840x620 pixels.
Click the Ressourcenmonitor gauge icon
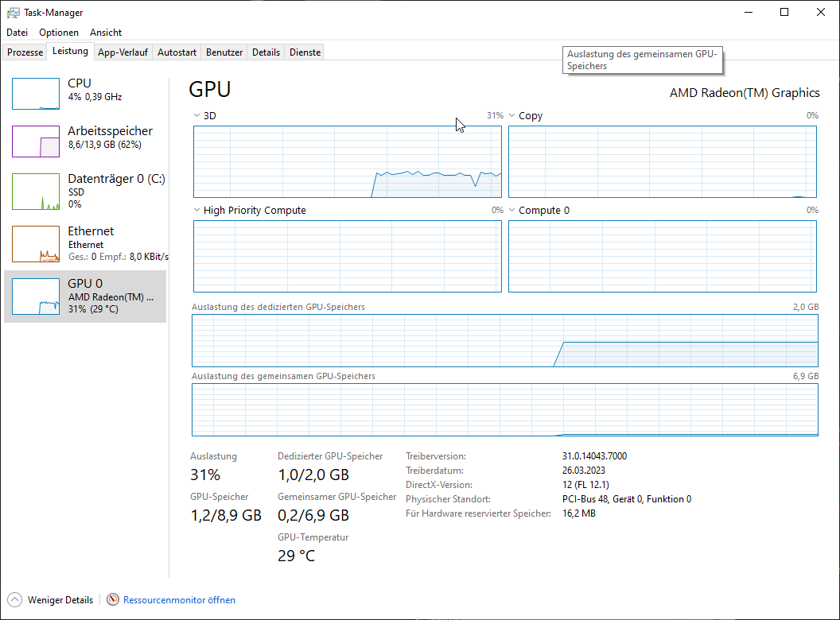click(112, 599)
